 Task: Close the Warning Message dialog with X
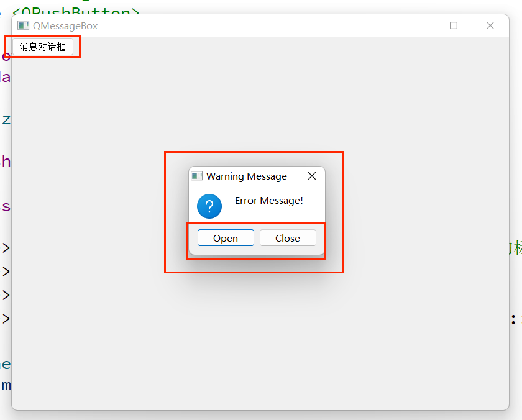(x=312, y=176)
